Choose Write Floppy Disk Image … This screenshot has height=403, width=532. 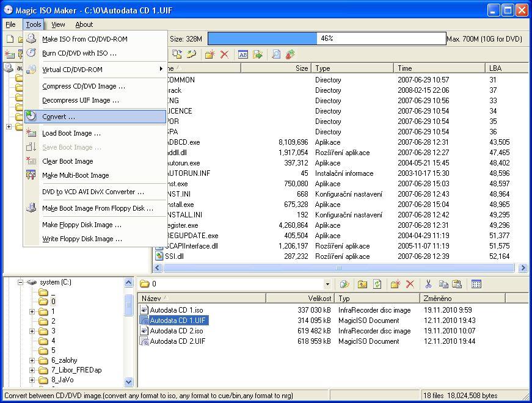point(95,239)
